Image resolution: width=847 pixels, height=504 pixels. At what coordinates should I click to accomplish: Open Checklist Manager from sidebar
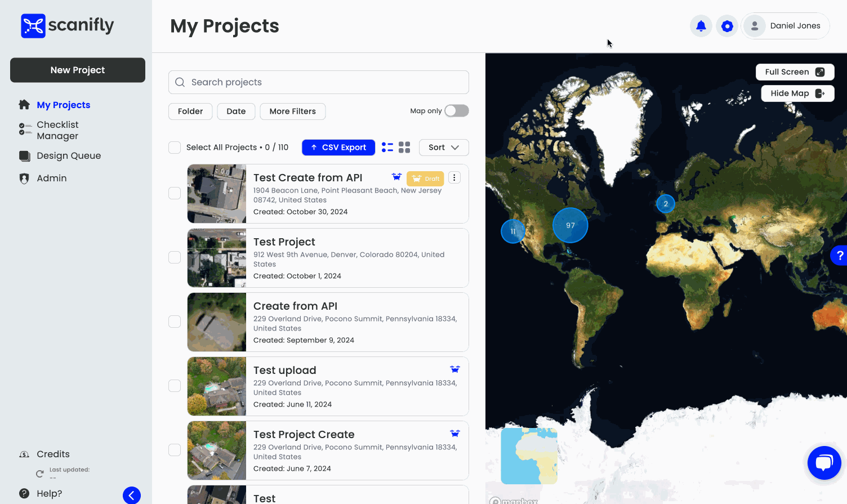[57, 130]
